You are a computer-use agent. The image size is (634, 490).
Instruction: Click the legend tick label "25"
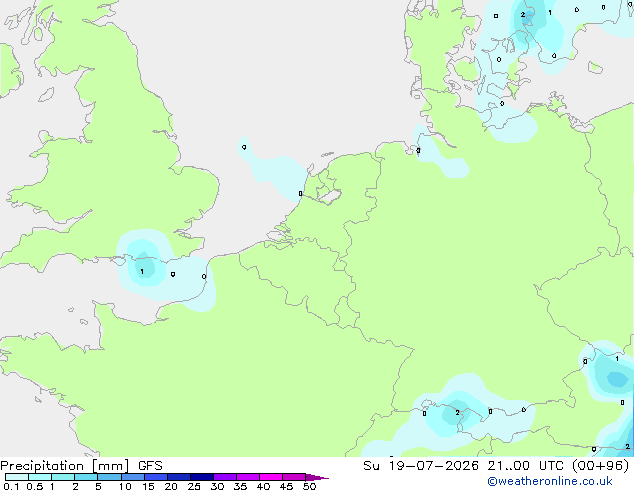[x=194, y=486]
